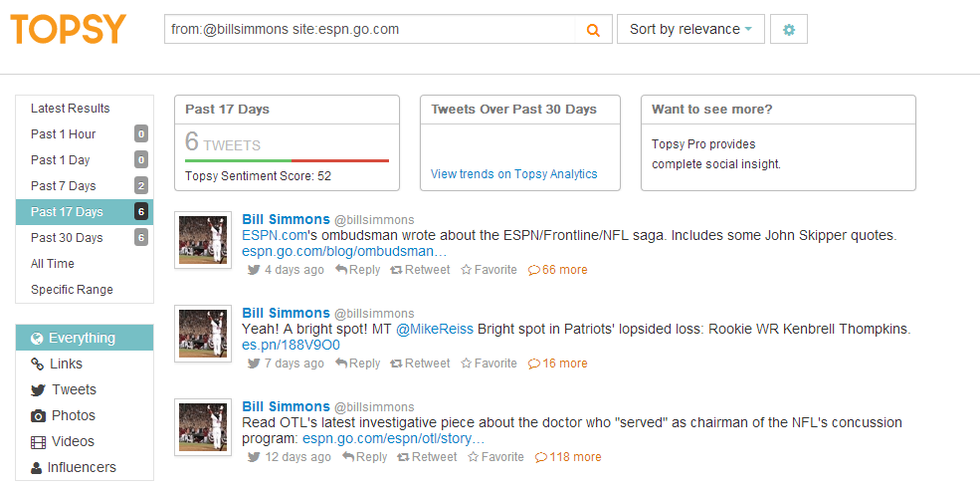
Task: Reply to the OTL investigative tweet
Action: (x=364, y=457)
